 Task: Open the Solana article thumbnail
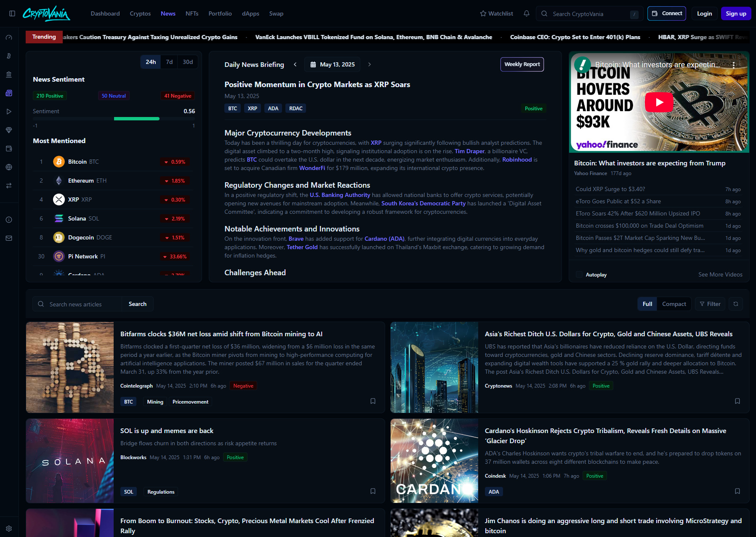pos(70,461)
